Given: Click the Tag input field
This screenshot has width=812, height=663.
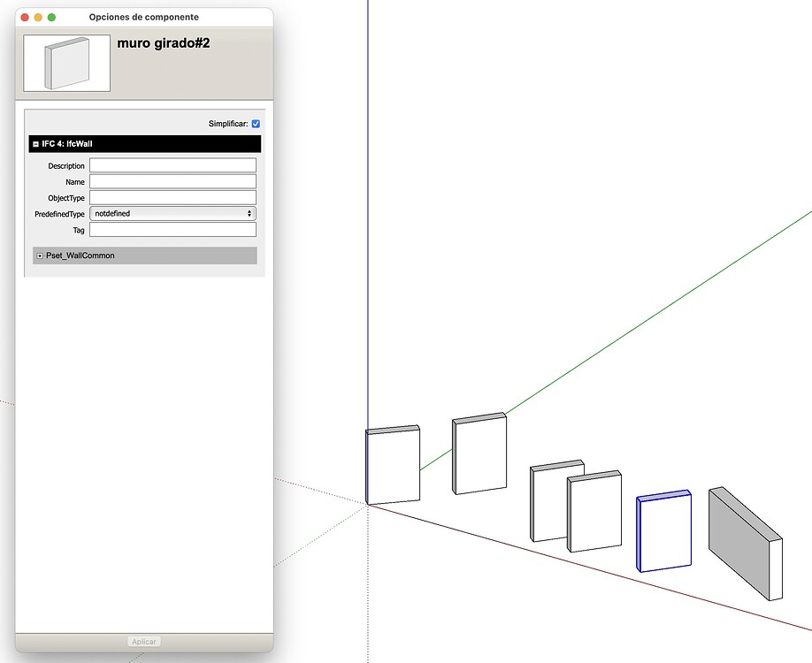Looking at the screenshot, I should 172,230.
